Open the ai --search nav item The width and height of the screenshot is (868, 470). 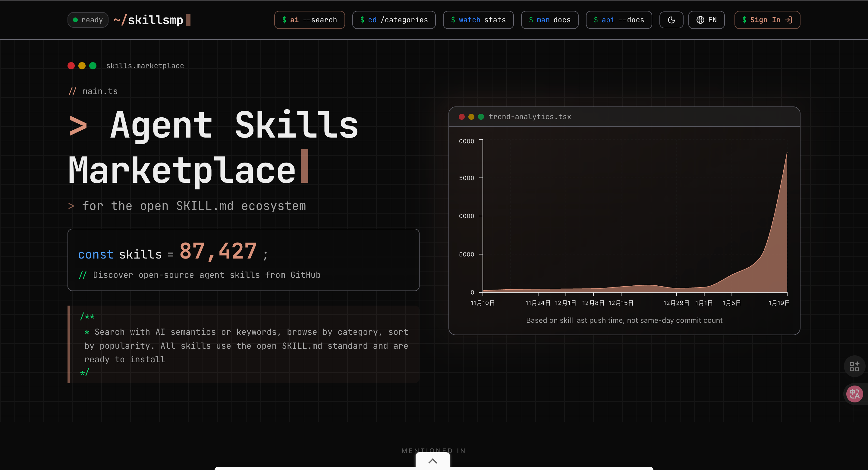(309, 20)
